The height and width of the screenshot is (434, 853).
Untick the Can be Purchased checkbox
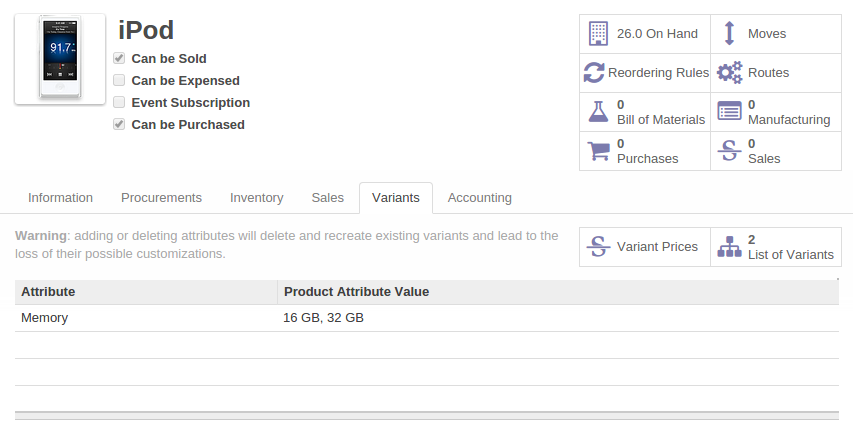(119, 125)
